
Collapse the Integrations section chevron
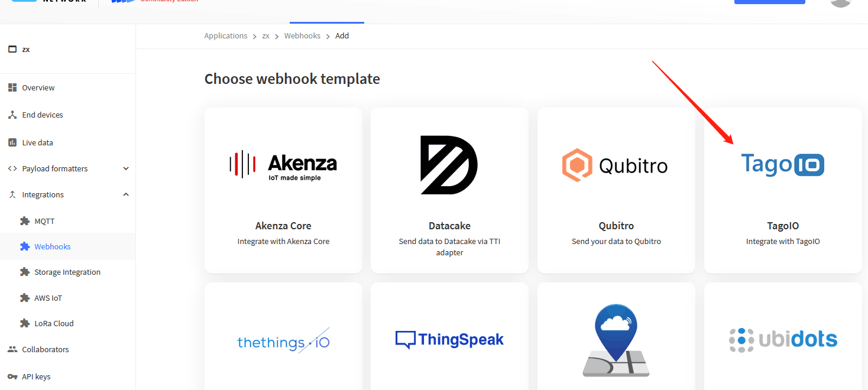tap(125, 194)
